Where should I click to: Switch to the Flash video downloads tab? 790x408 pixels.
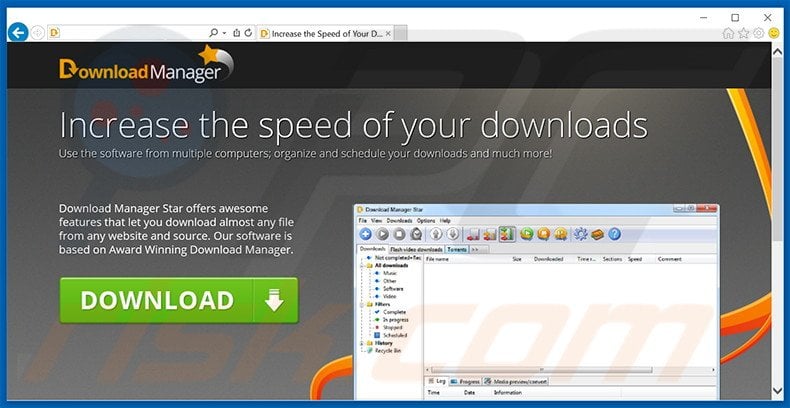click(416, 249)
